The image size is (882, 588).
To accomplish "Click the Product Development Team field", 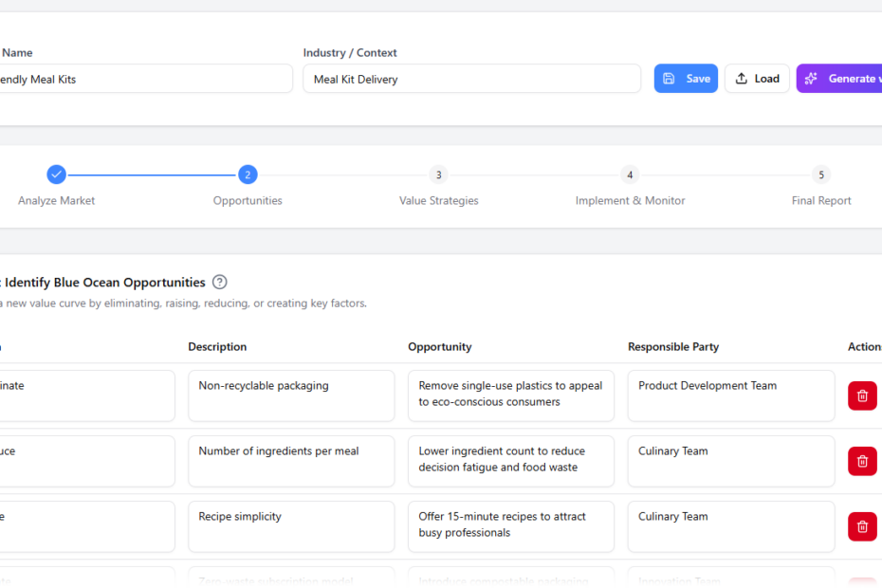I will coord(730,395).
